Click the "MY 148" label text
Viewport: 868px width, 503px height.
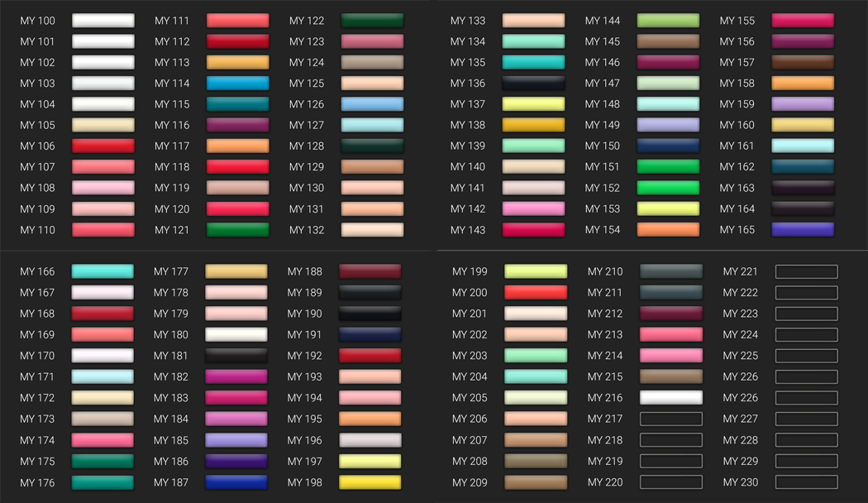pyautogui.click(x=603, y=104)
